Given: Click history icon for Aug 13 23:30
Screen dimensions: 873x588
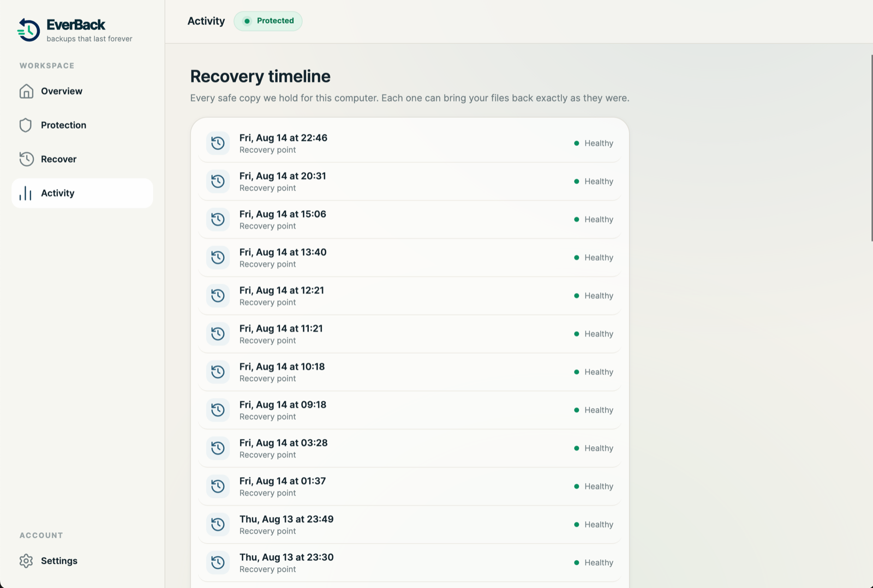Looking at the screenshot, I should (218, 563).
